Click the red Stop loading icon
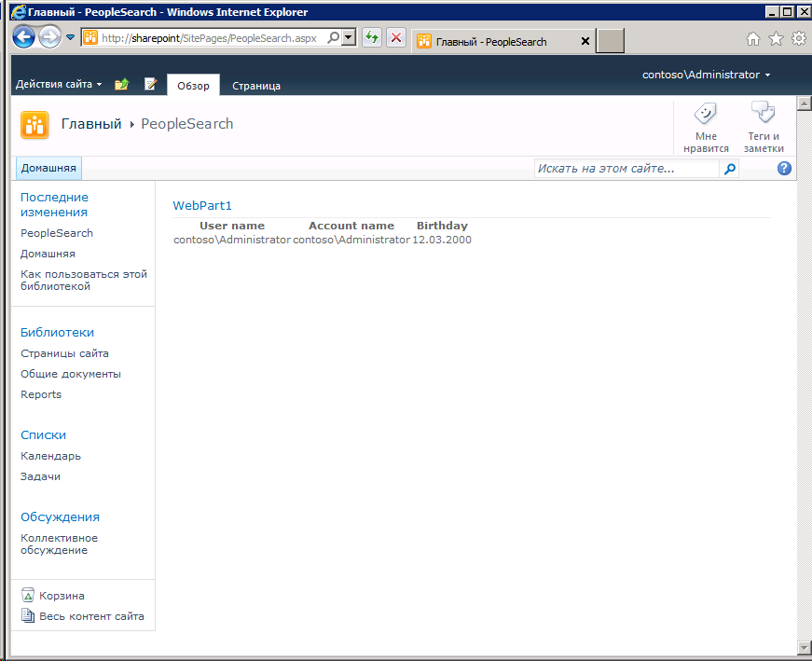 [x=396, y=37]
